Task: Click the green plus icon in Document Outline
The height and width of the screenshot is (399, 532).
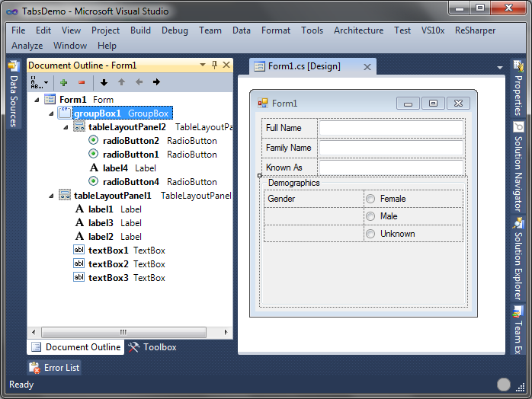Action: click(x=63, y=82)
